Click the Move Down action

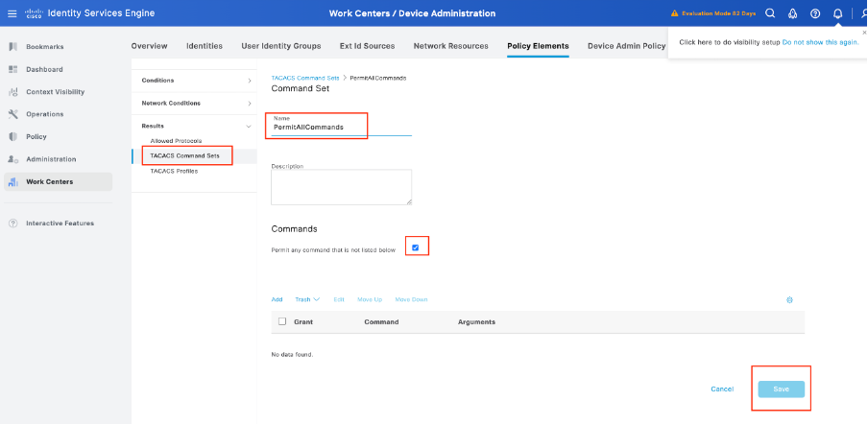tap(411, 299)
